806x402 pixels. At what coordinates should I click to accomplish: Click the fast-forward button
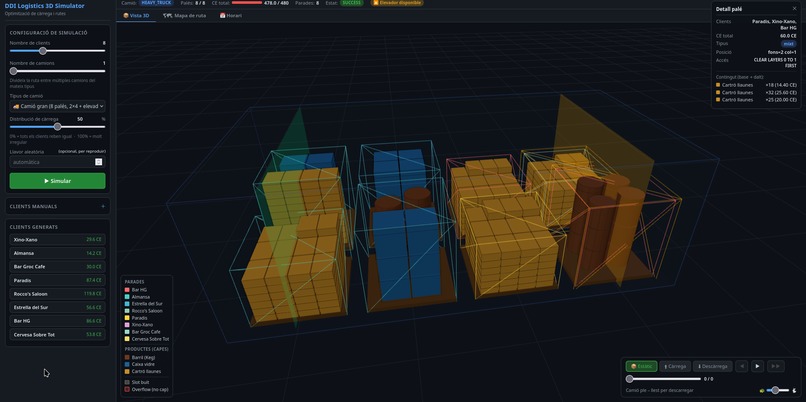(x=776, y=367)
